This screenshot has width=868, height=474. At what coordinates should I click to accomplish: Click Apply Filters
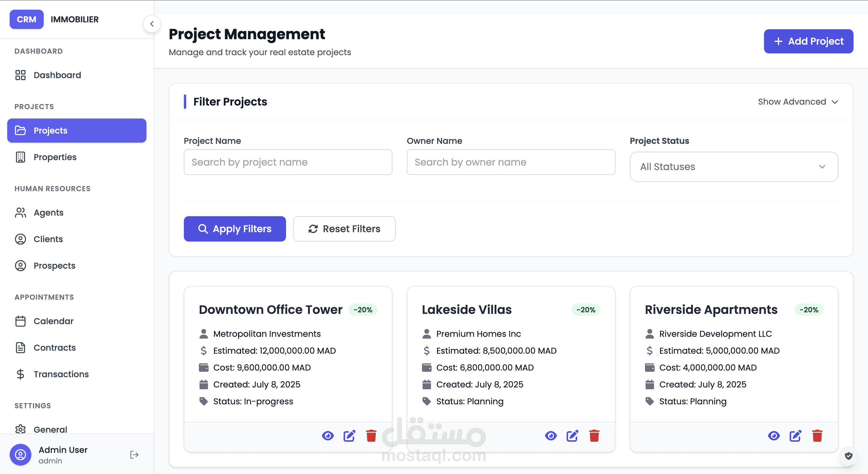[x=235, y=229]
